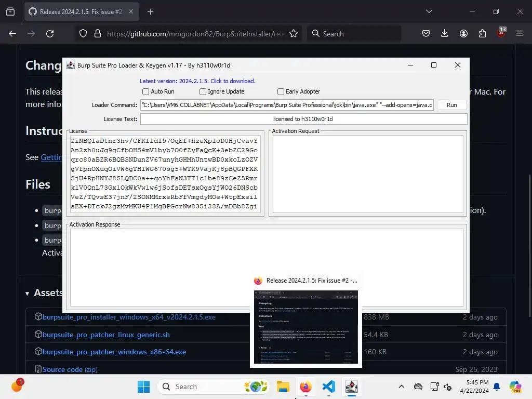The height and width of the screenshot is (399, 532).
Task: Click the OneDrive cloud tray icon
Action: [x=418, y=387]
